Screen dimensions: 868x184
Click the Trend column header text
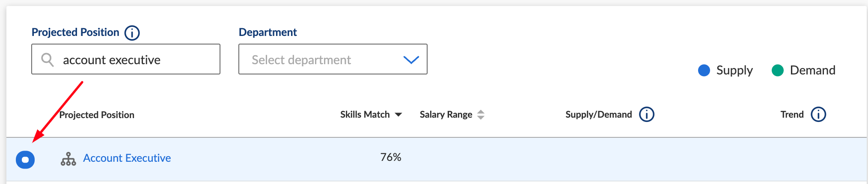792,114
